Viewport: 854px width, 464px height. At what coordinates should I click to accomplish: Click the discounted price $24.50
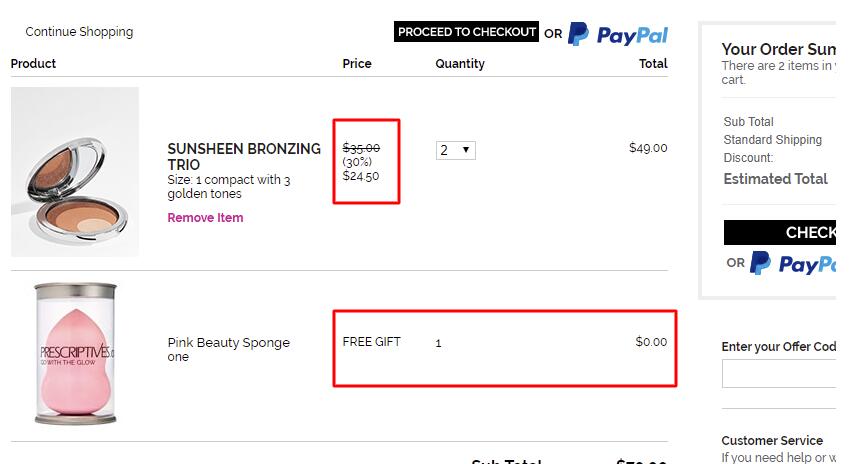(361, 176)
